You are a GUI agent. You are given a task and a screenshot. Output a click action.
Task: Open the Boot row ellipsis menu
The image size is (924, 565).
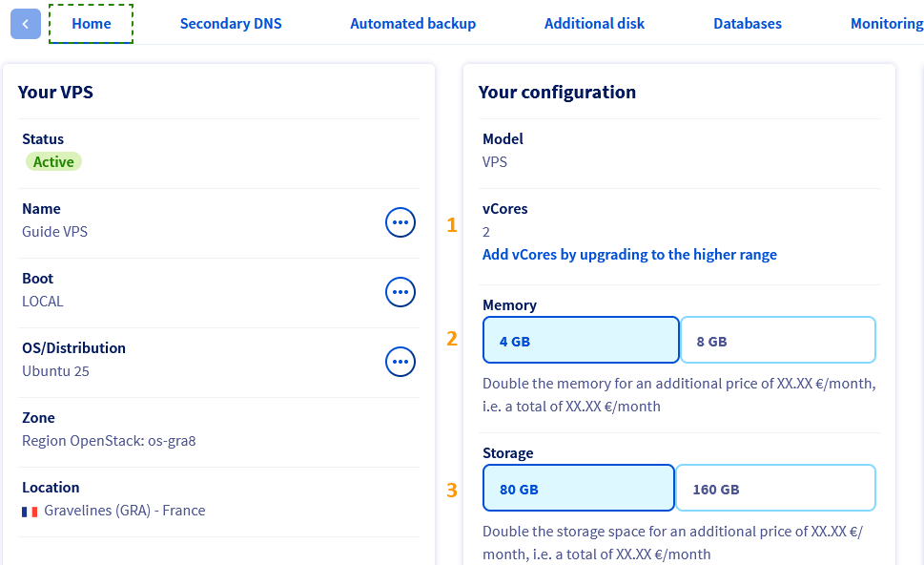coord(400,292)
